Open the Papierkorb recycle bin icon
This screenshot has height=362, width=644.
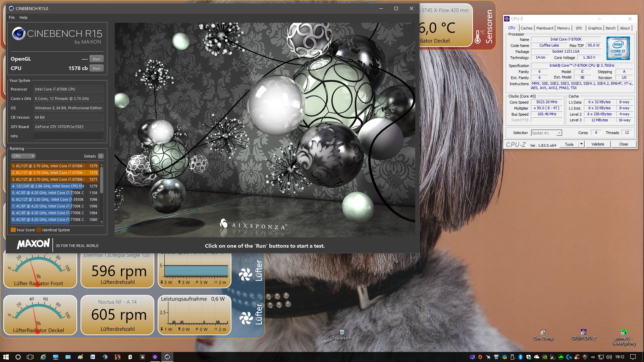coord(342,333)
